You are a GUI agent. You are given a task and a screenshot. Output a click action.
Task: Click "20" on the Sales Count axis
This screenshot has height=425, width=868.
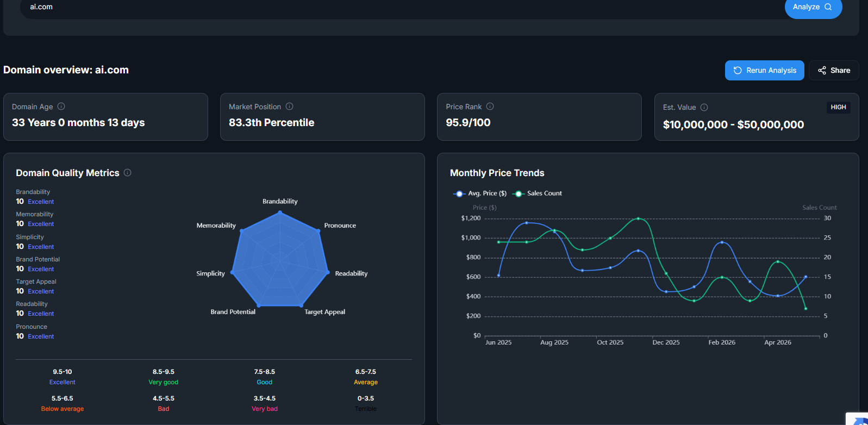coord(827,258)
